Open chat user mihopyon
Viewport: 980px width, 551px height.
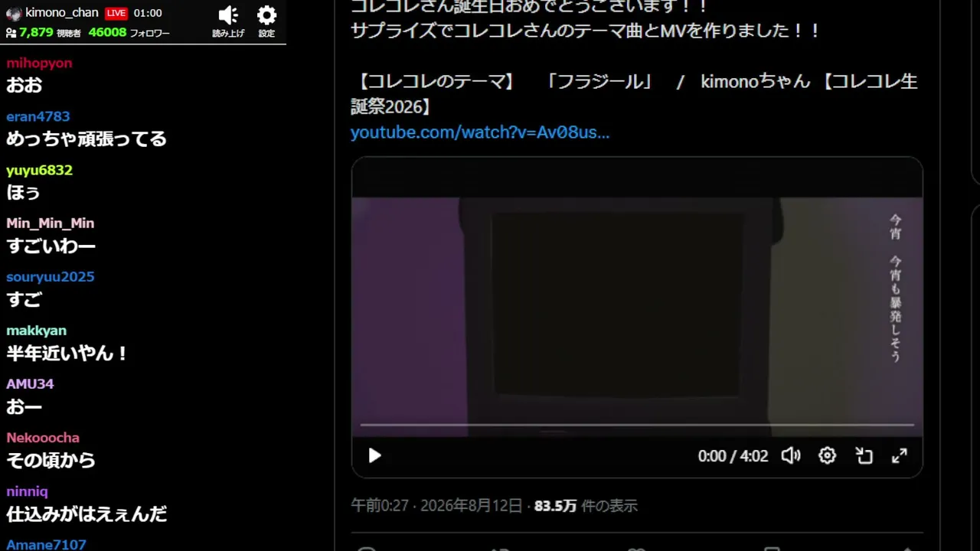coord(39,63)
